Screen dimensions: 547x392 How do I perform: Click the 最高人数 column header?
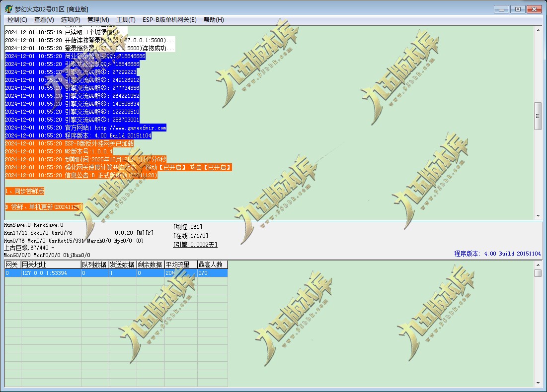click(x=213, y=264)
